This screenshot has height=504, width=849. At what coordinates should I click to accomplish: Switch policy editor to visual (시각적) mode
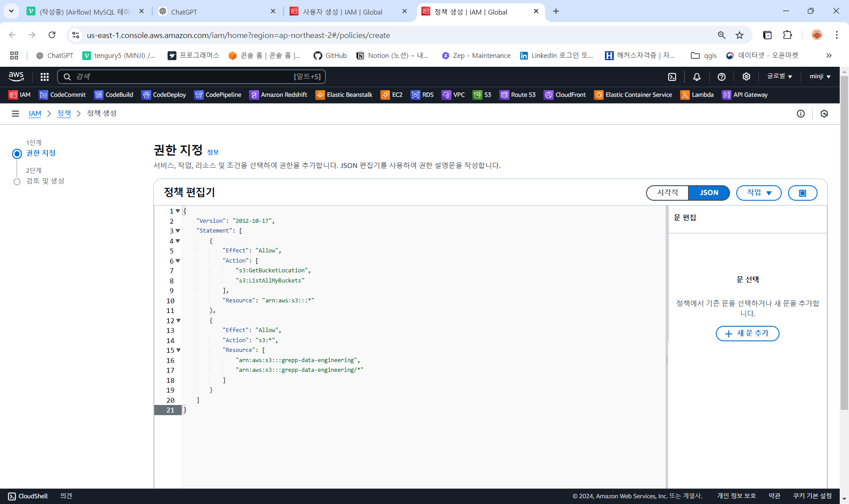coord(667,193)
